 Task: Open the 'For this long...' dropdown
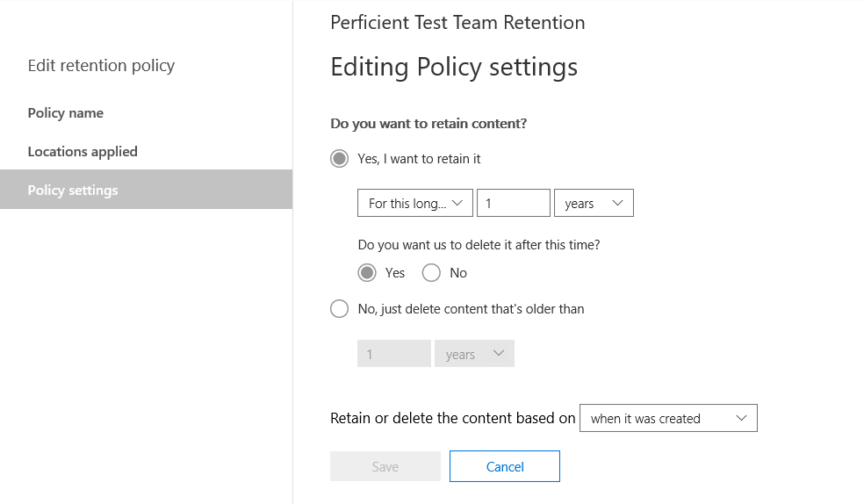pyautogui.click(x=415, y=203)
